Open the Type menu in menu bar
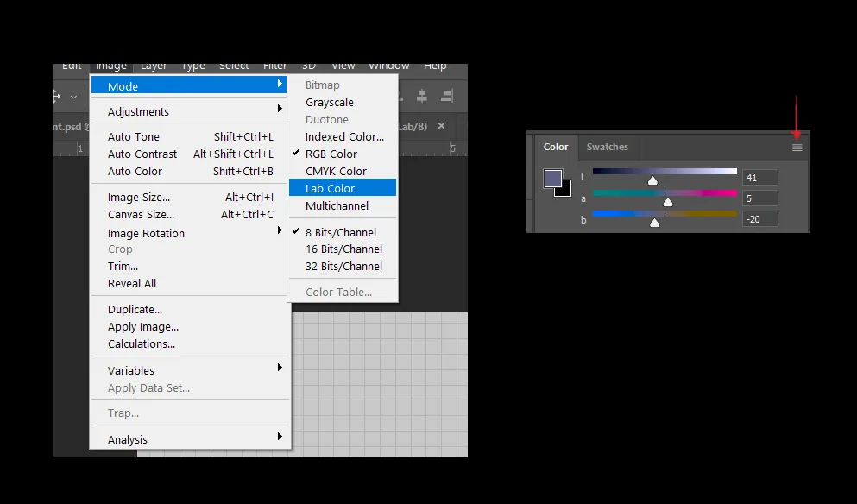Screen dimensions: 857x504 (x=193, y=66)
